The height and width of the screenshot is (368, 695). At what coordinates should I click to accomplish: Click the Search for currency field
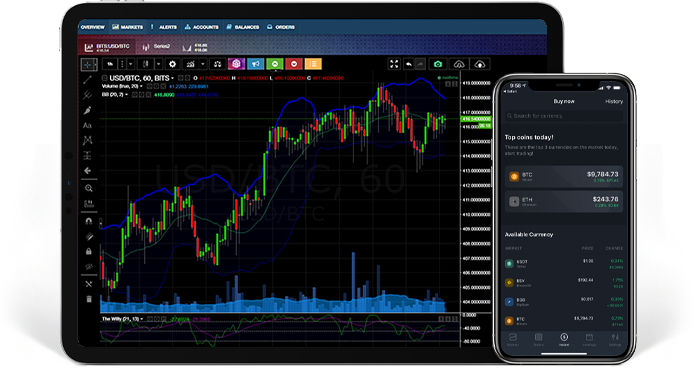pyautogui.click(x=564, y=116)
